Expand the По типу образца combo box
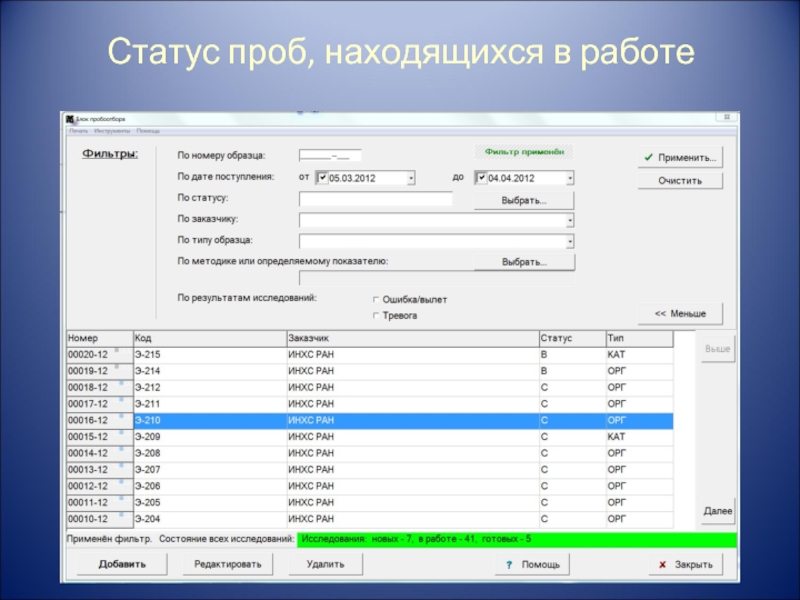The height and width of the screenshot is (600, 800). tap(570, 241)
